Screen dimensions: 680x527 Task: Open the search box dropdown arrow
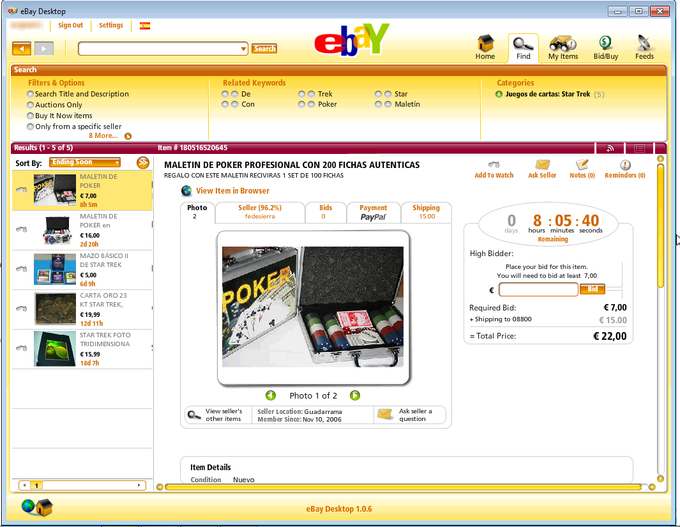pos(243,49)
